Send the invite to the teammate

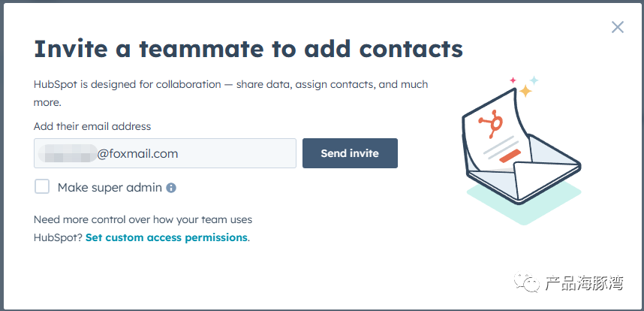[x=350, y=153]
